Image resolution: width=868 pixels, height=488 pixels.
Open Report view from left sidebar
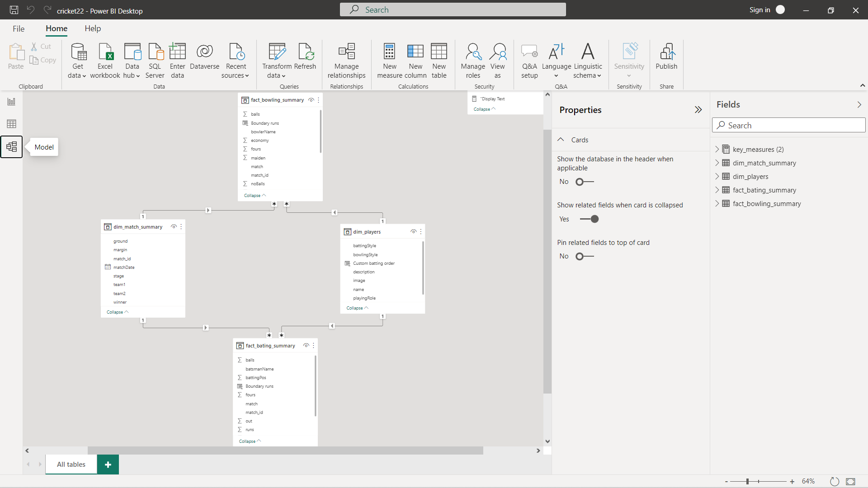(11, 102)
